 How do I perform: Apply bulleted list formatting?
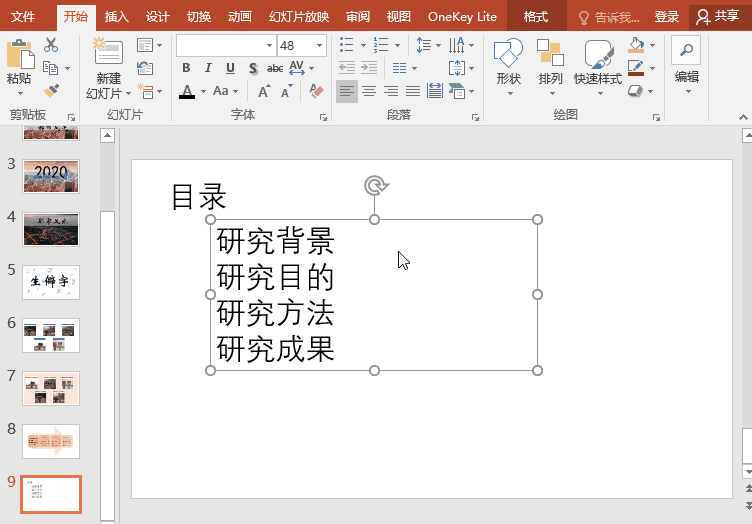[x=346, y=45]
